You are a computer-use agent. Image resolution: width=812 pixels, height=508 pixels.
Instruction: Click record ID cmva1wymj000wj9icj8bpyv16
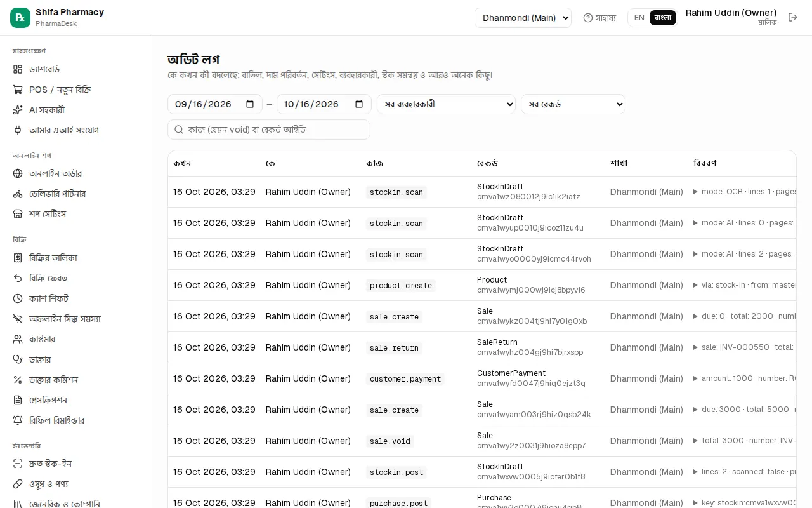pos(531,290)
